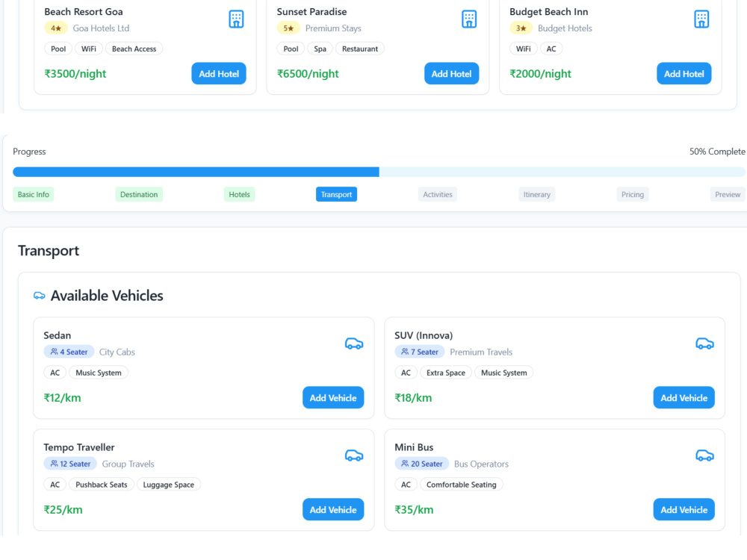Screen dimensions: 747x560
Task: Click the 4★ rating badge of Beach Resort Goa
Action: tap(56, 28)
